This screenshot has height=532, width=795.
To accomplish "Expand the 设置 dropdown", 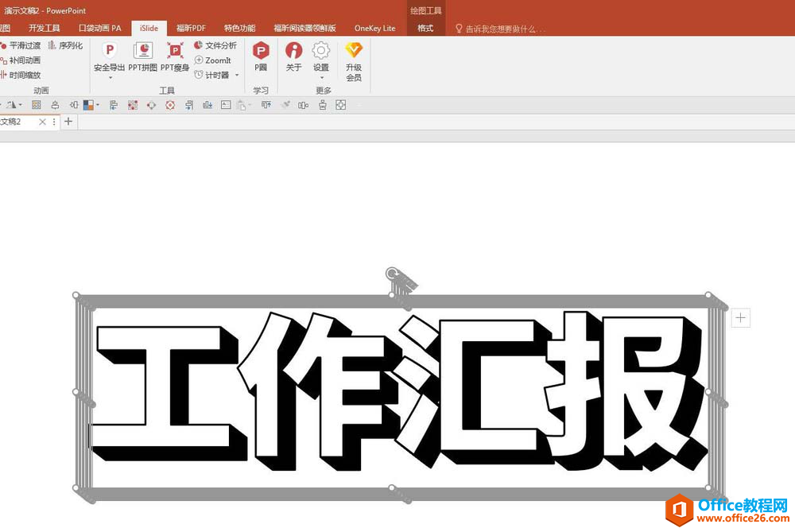I will point(320,77).
